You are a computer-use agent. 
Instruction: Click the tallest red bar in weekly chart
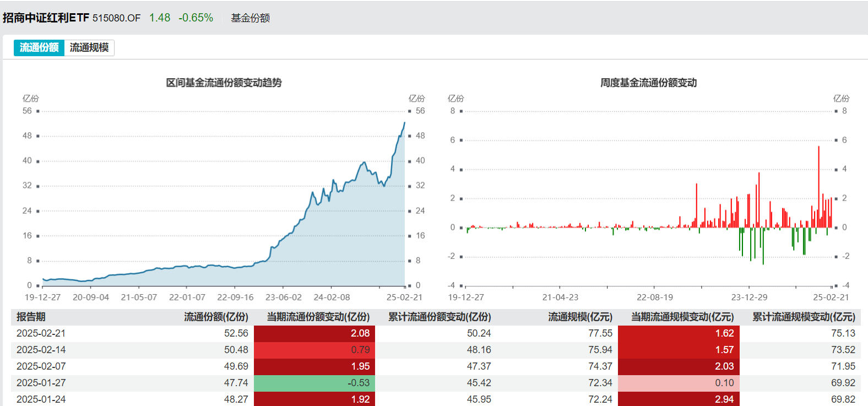[x=818, y=187]
